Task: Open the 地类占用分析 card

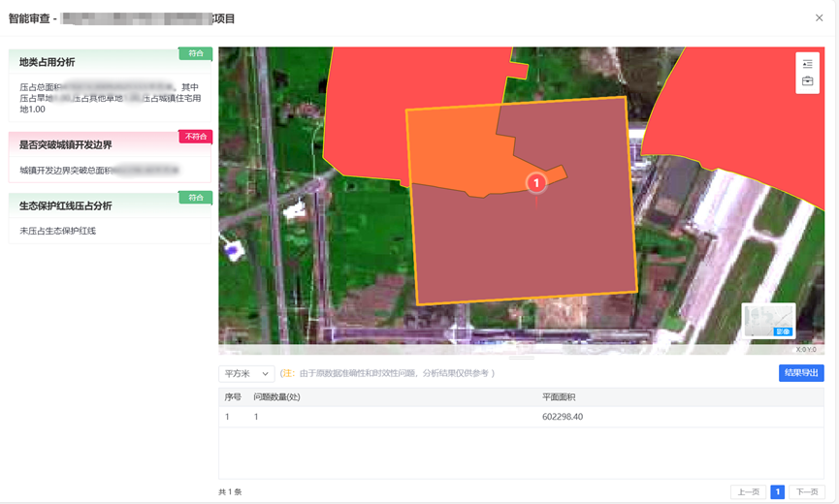Action: tap(110, 85)
